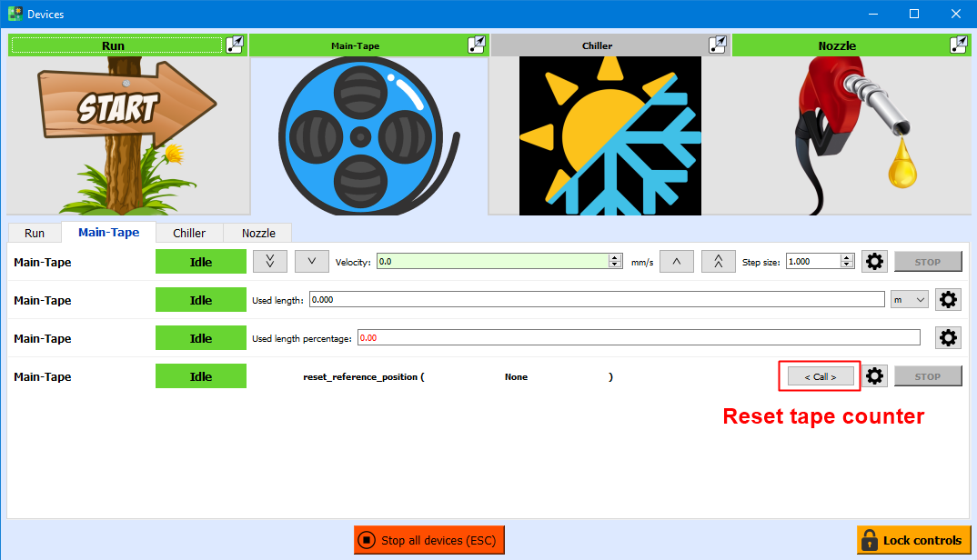Viewport: 977px width, 560px height.
Task: Open settings gear for Used length percentage
Action: point(948,337)
